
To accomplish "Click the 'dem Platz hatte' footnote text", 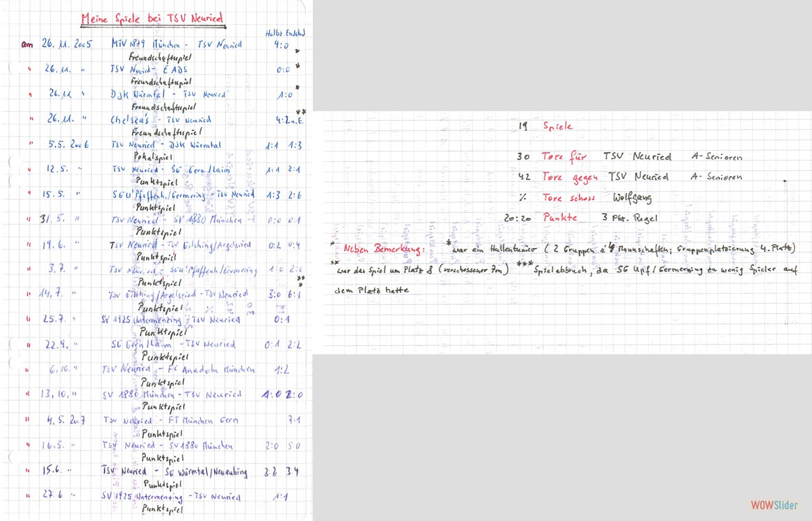I will [372, 290].
